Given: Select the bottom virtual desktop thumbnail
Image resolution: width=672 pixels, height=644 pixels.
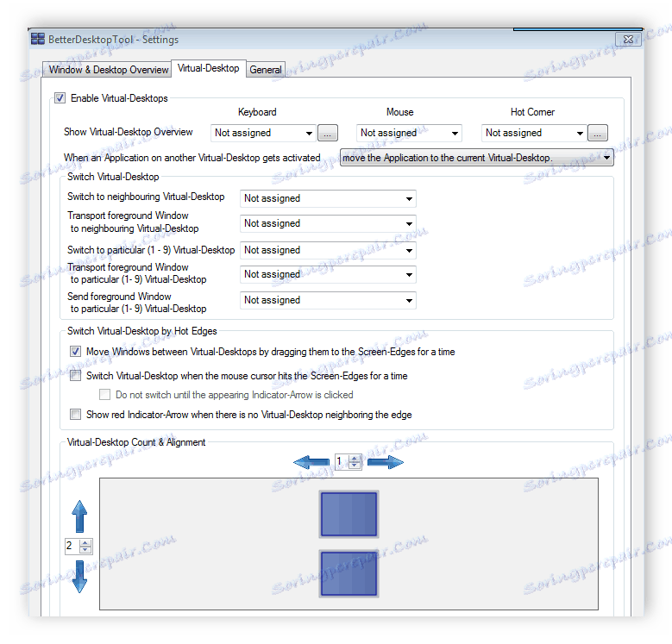Looking at the screenshot, I should click(x=349, y=573).
